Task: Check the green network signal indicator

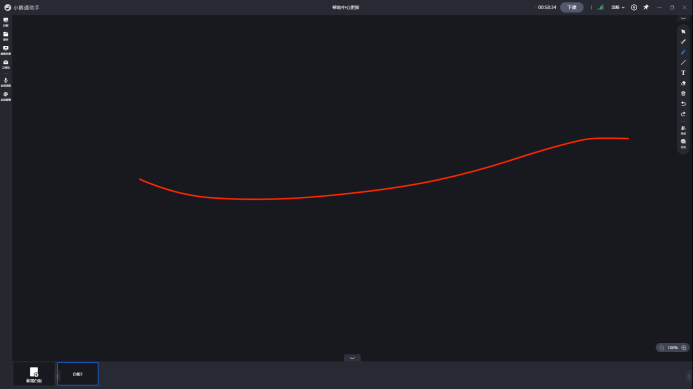Action: click(600, 8)
